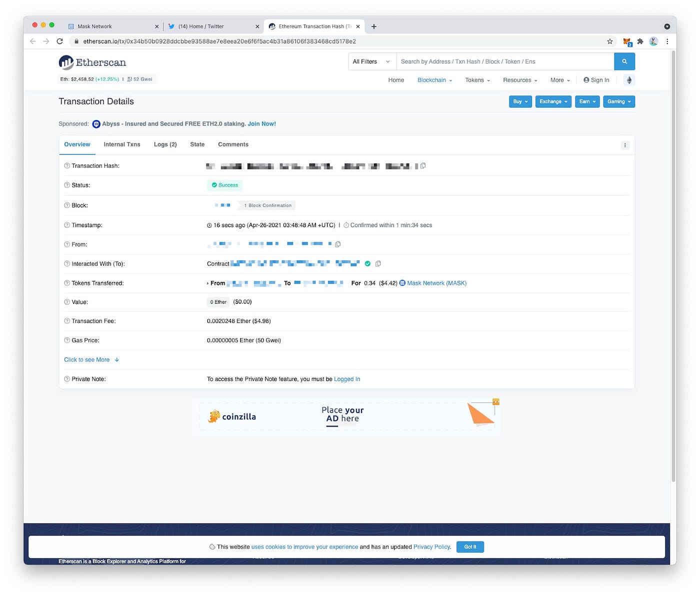Click the 0 Ether value badge

[x=218, y=302]
